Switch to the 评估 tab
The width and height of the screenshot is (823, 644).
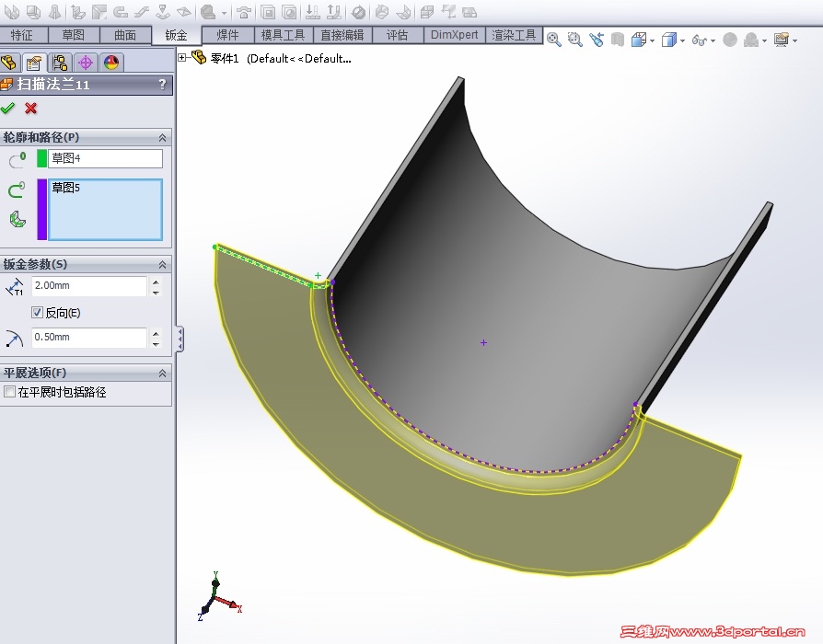398,35
